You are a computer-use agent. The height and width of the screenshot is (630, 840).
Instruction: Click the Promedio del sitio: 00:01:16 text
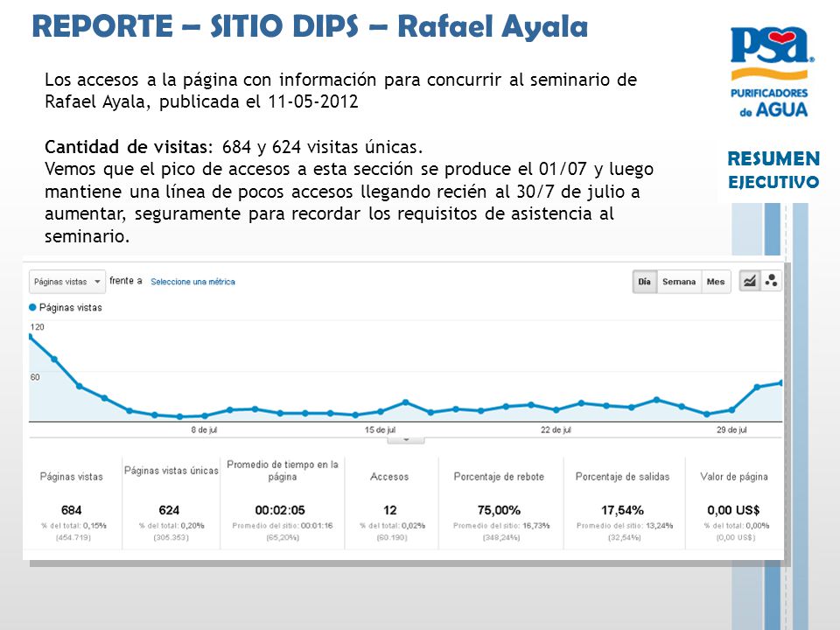tap(283, 526)
